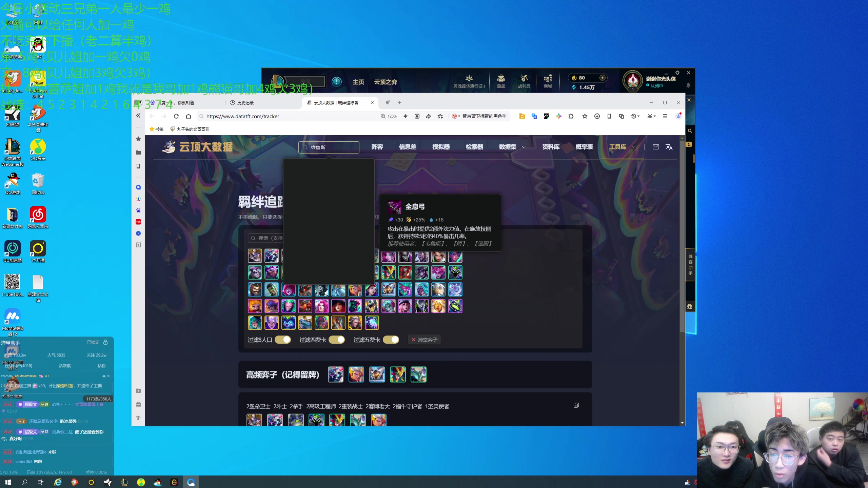Open the Windows Start menu
The image size is (868, 488).
point(8,482)
